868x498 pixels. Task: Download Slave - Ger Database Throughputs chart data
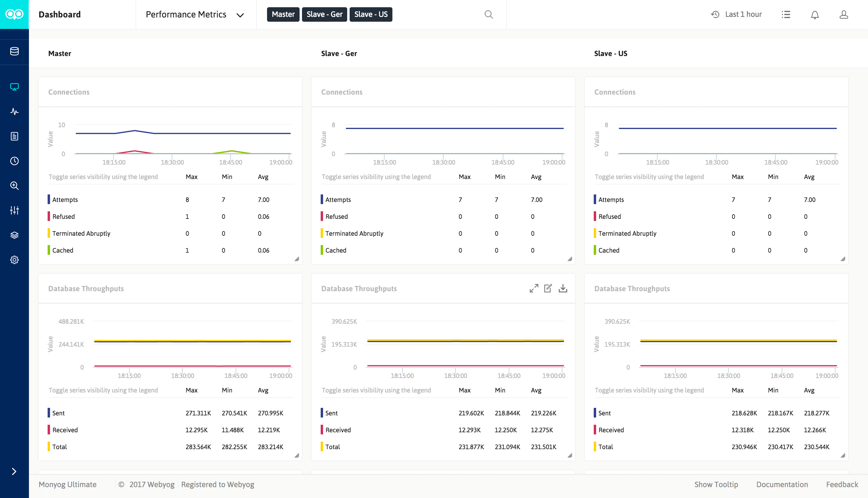[563, 288]
